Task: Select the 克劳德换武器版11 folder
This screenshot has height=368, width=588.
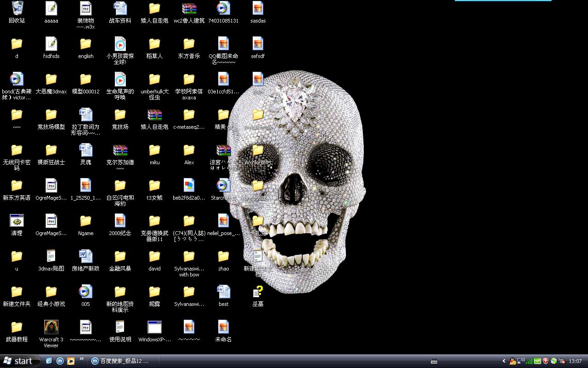Action: pyautogui.click(x=154, y=221)
